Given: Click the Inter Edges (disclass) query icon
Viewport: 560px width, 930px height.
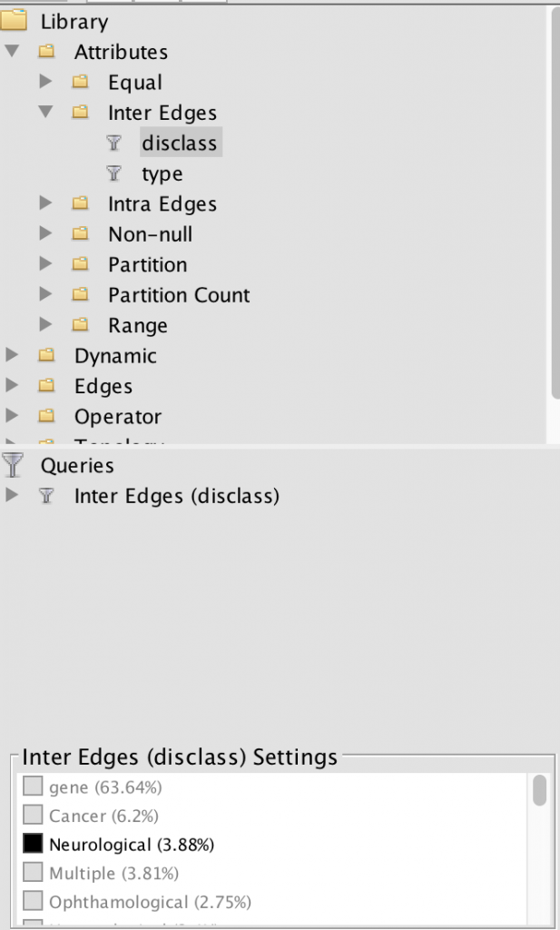Looking at the screenshot, I should point(47,496).
